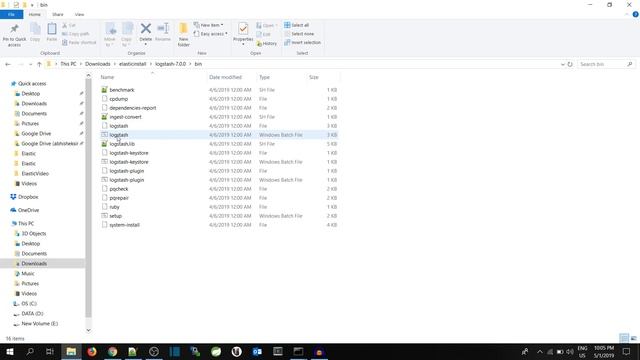Open the New item dropdown
The width and height of the screenshot is (640, 360).
[209, 25]
